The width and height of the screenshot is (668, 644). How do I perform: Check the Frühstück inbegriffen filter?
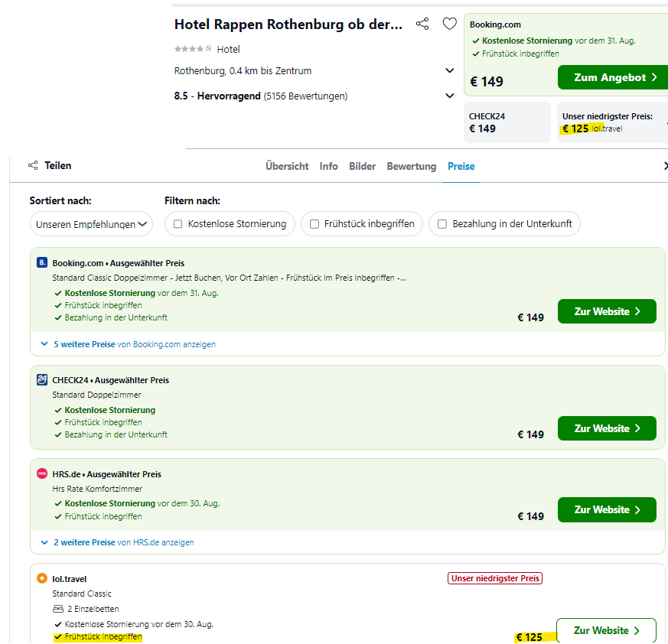click(314, 224)
